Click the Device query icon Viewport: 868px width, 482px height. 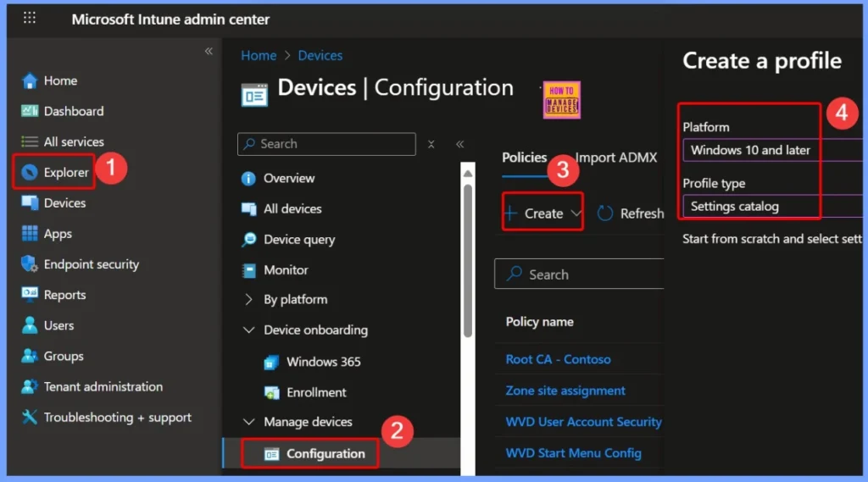[x=249, y=239]
